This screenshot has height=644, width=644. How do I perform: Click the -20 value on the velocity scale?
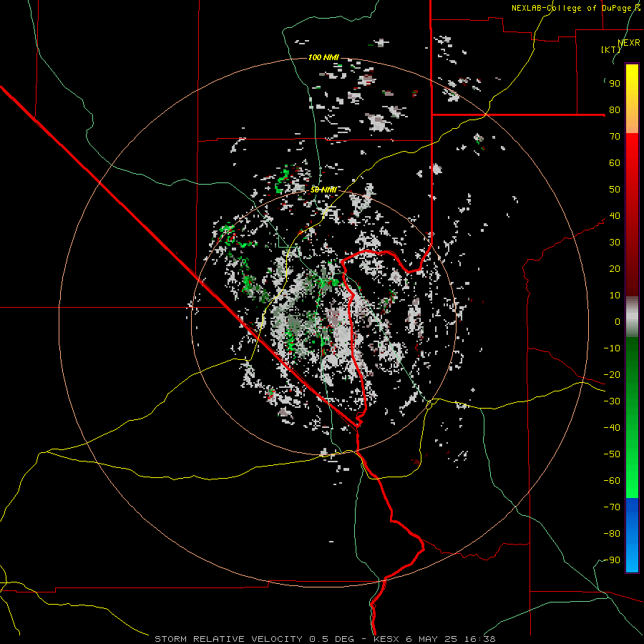point(612,375)
